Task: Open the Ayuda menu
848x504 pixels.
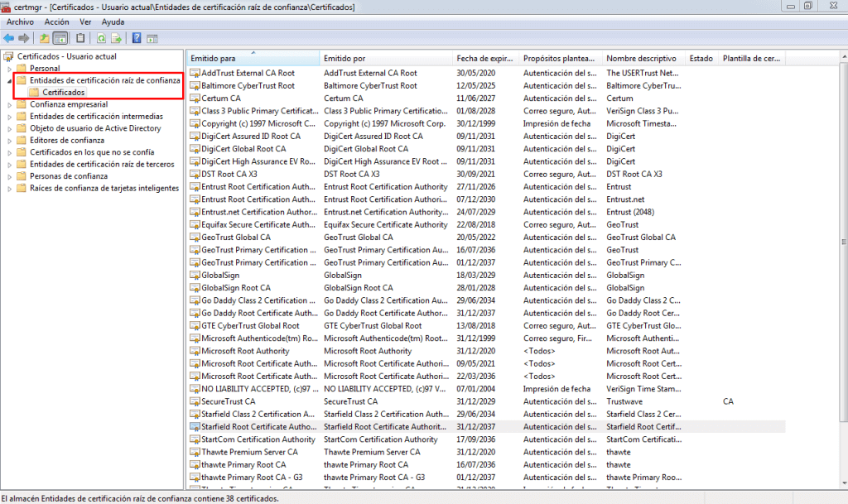Action: pyautogui.click(x=113, y=22)
